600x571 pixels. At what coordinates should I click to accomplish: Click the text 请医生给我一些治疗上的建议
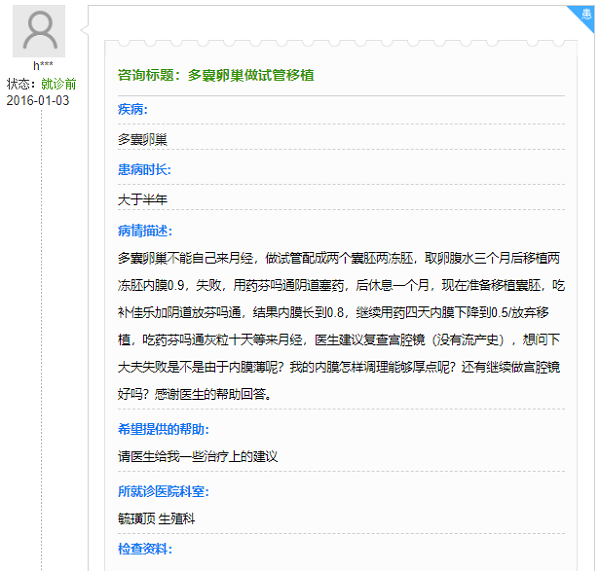[x=197, y=456]
